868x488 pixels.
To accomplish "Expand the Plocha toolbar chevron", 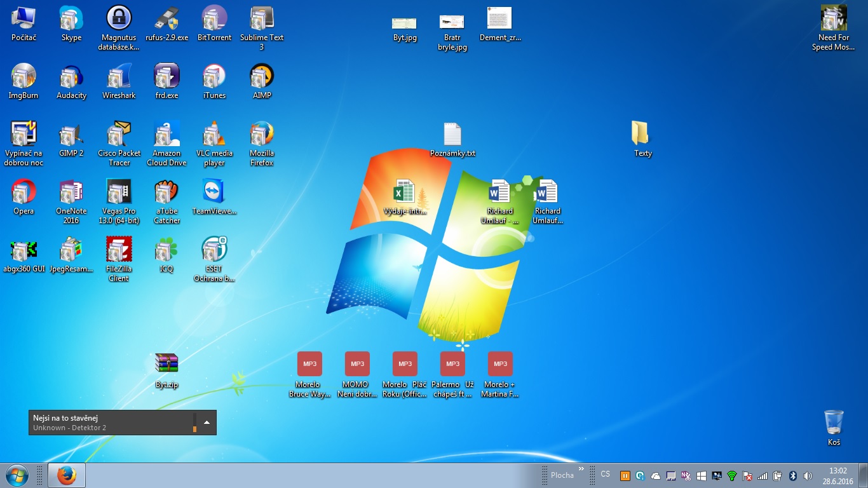I will point(581,469).
